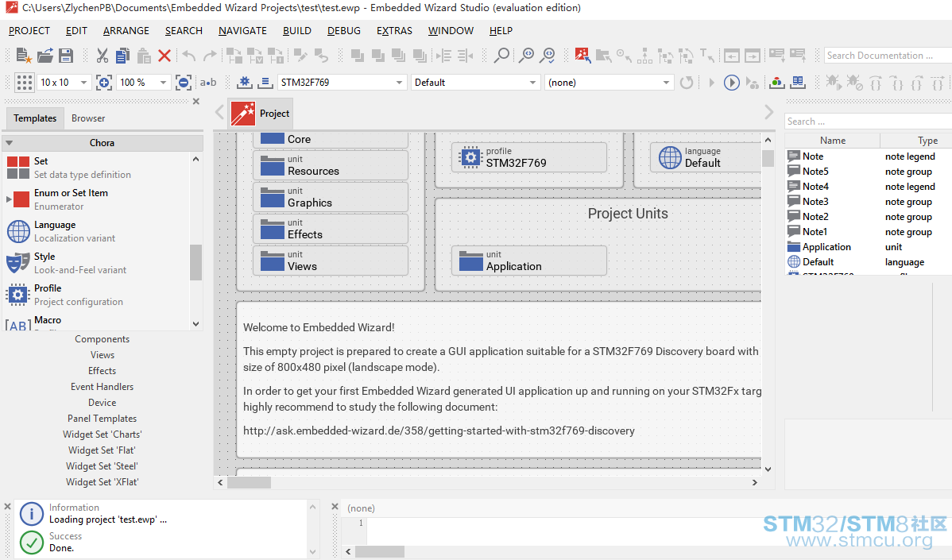Zoom out with the minus frame icon

click(183, 82)
